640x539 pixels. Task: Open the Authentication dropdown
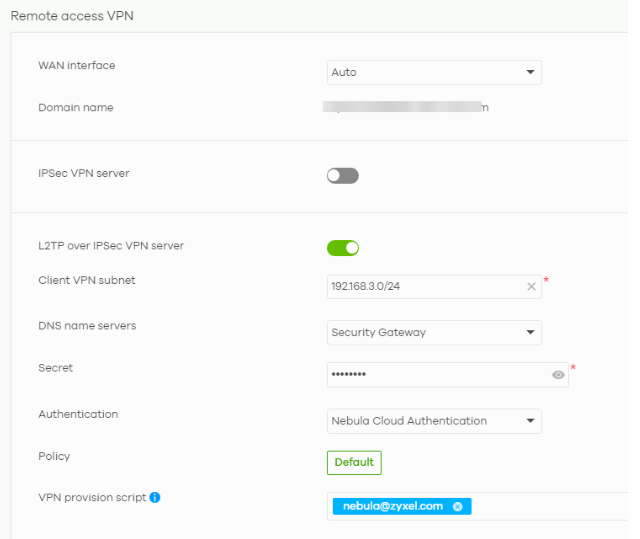(x=434, y=421)
